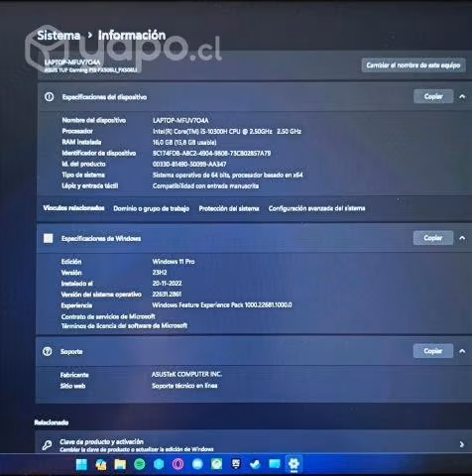The height and width of the screenshot is (476, 472).
Task: Click the dark shield-shaped taskbar icon
Action: click(x=236, y=464)
